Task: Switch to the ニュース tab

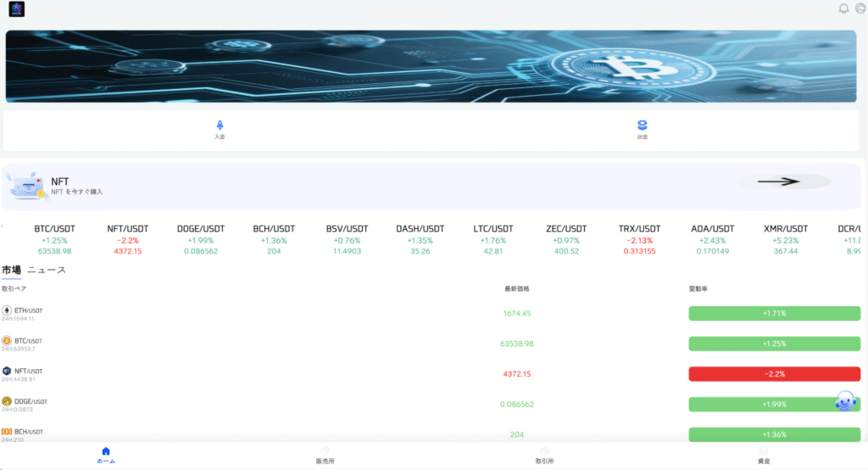Action: coord(47,270)
